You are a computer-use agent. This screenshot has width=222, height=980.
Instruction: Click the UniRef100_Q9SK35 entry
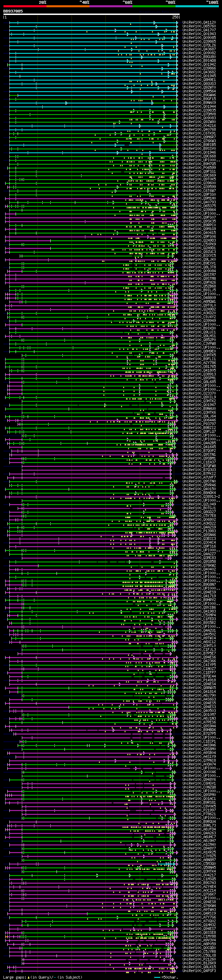[199, 221]
